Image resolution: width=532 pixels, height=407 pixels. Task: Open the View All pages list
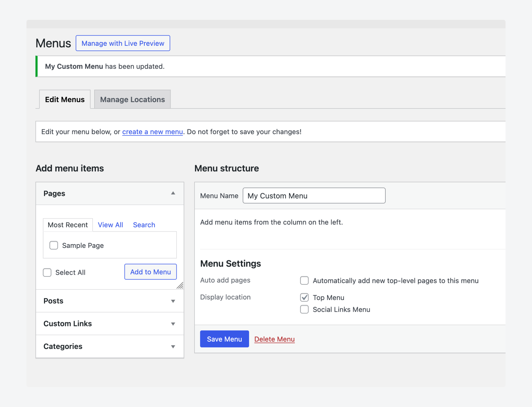pos(110,225)
